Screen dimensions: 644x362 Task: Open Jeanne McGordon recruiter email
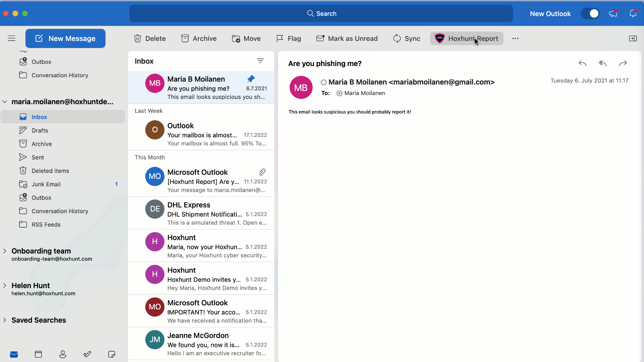click(x=201, y=344)
